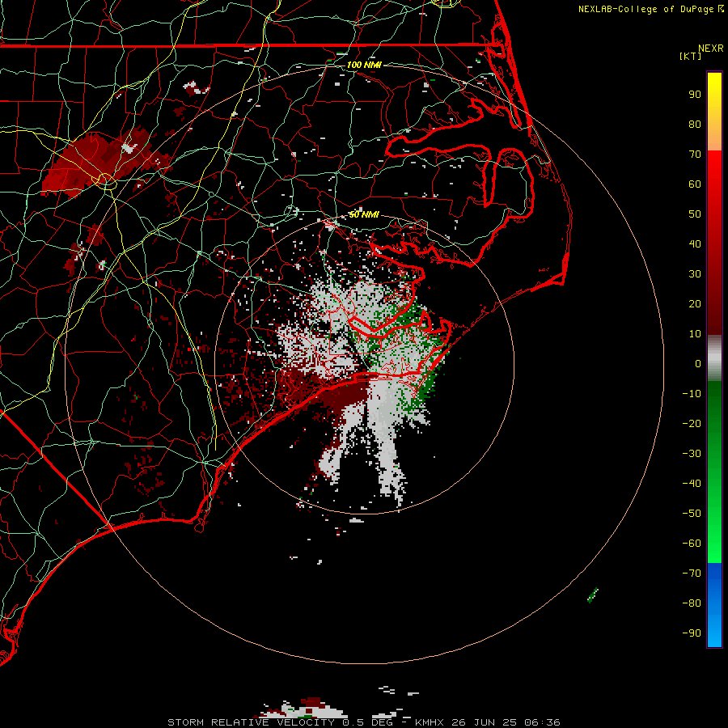Click the 20 value on colorbar scale
This screenshot has height=728, width=728.
[x=695, y=303]
